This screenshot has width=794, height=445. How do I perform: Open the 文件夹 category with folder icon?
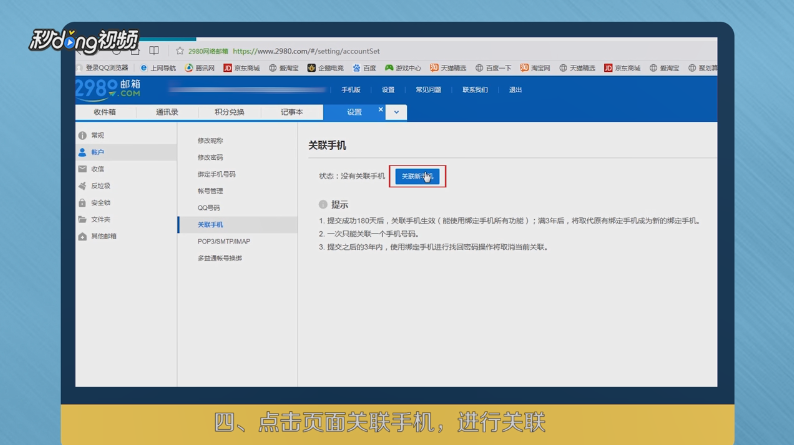point(95,219)
